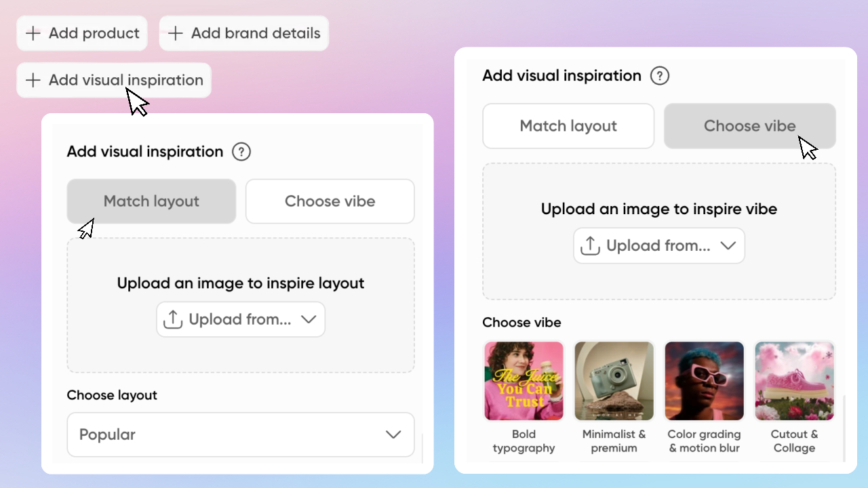Click the Add brand details button
The image size is (868, 488).
244,33
